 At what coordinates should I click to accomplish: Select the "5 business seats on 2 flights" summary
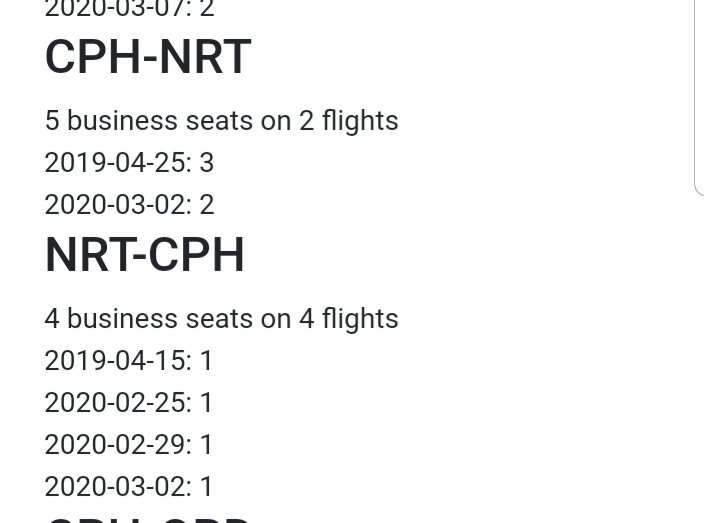tap(221, 121)
